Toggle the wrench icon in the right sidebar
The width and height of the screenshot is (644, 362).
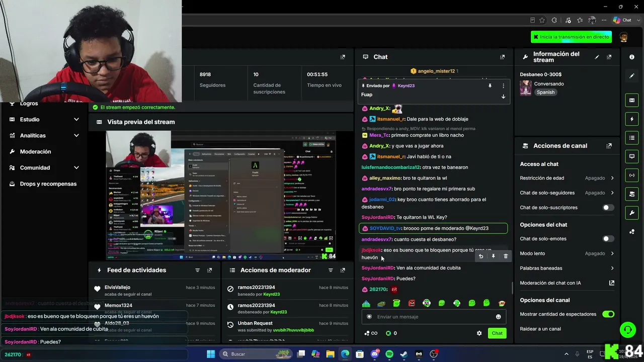coord(632,213)
